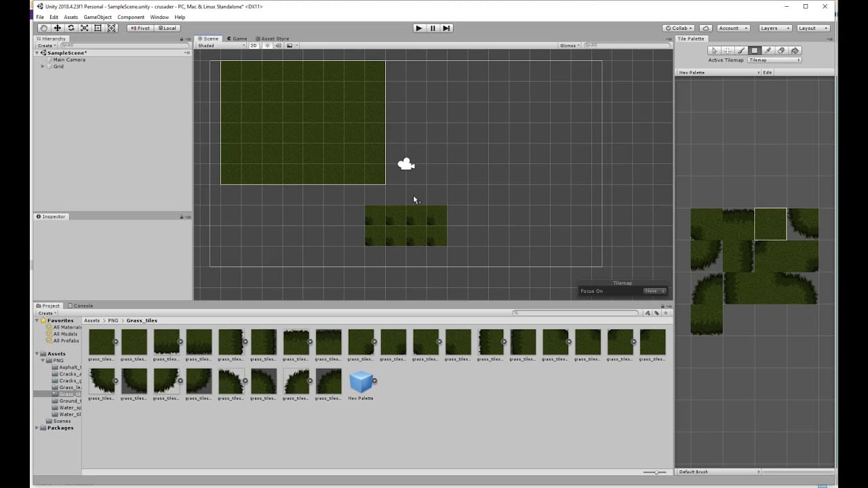This screenshot has height=488, width=868.
Task: Select the Paint Brush in Tile Palette
Action: [741, 50]
